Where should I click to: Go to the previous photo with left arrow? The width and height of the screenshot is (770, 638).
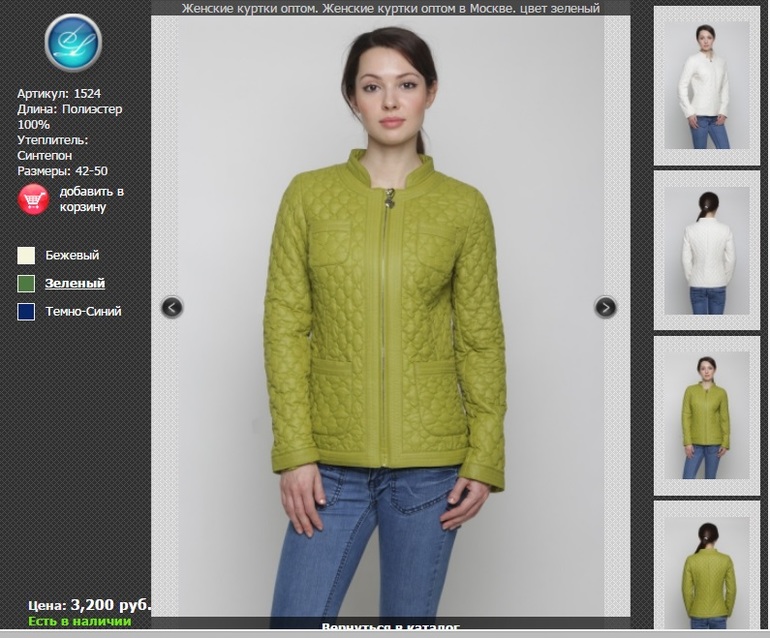(172, 307)
